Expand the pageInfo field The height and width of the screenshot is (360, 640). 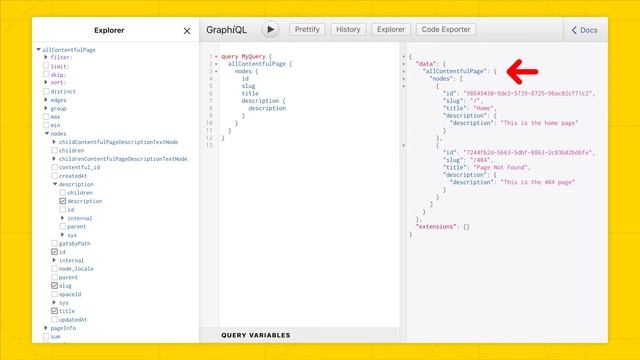point(46,328)
